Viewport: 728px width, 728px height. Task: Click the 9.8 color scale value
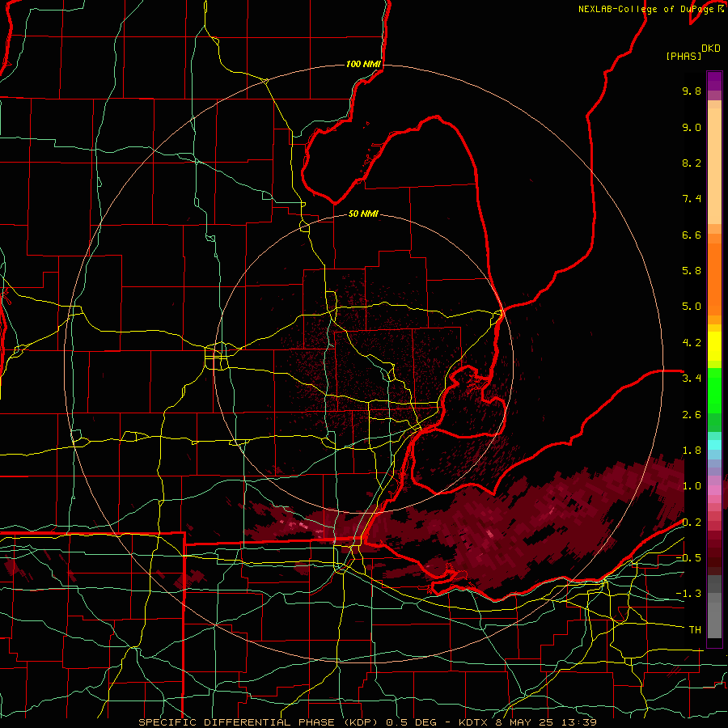[692, 91]
